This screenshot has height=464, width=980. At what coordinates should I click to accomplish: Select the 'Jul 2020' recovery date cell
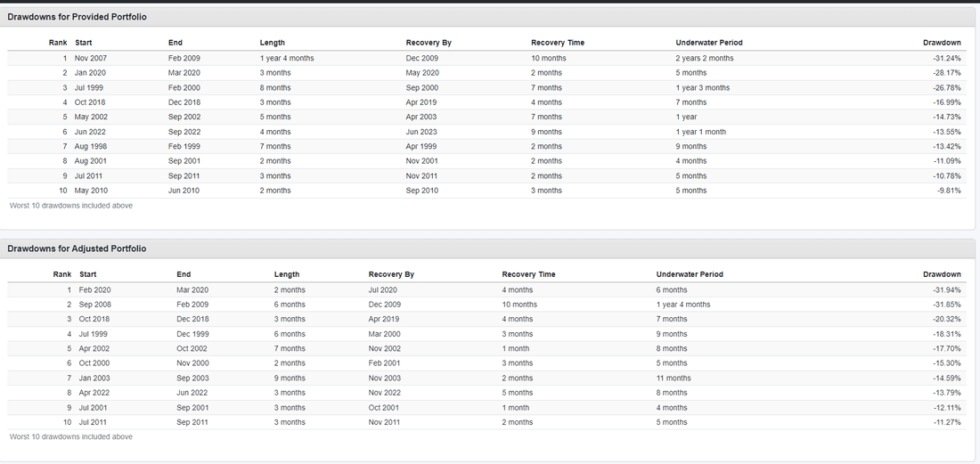(x=382, y=289)
